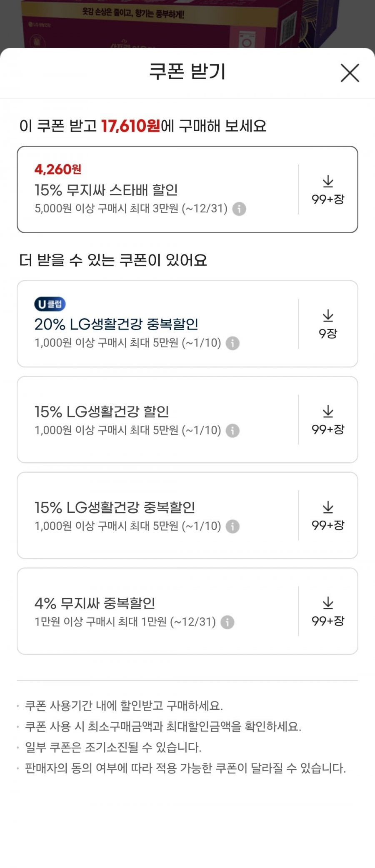Close the 쿠폰 받기 coupon sheet
This screenshot has width=375, height=868.
point(350,73)
